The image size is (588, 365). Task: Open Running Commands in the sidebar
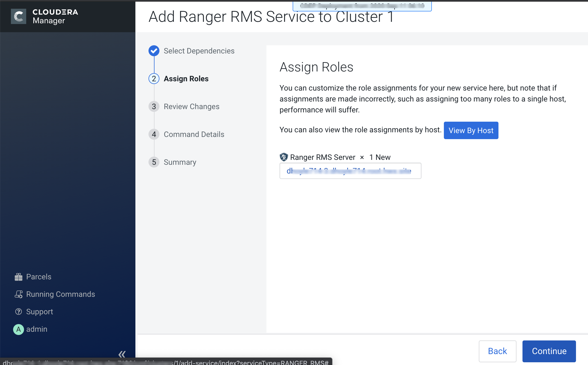[61, 294]
